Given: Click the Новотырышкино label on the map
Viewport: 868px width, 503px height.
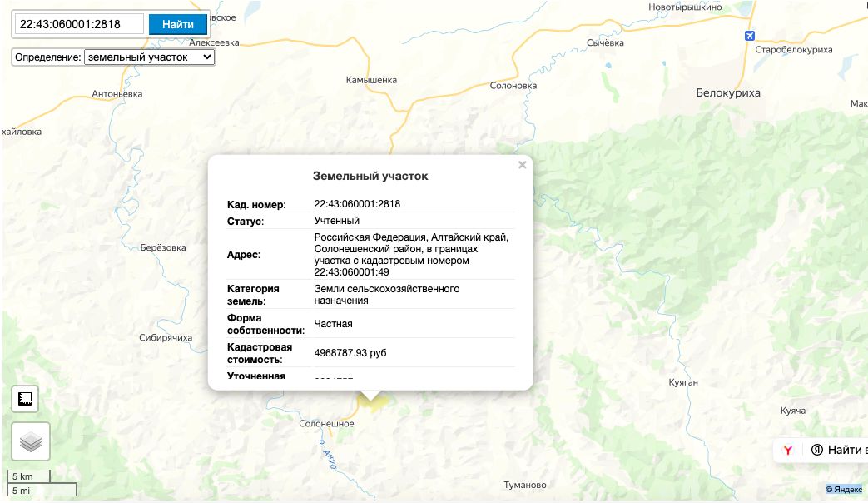Looking at the screenshot, I should [x=685, y=7].
